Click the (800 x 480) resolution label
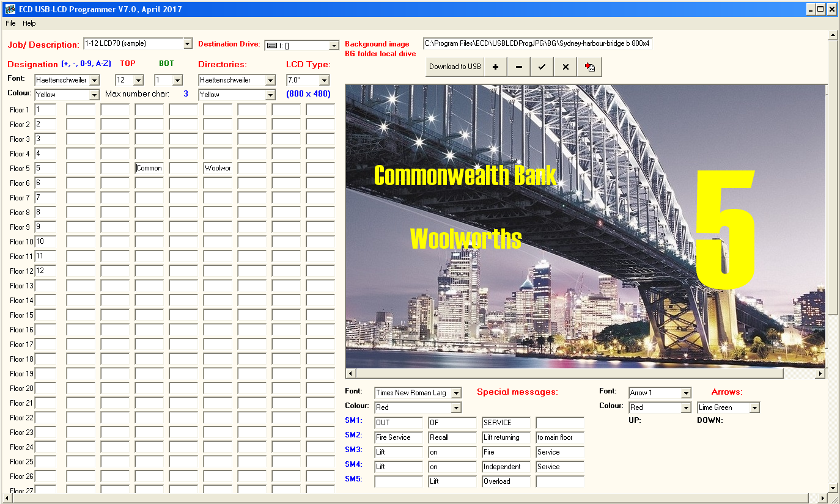The image size is (840, 504). pyautogui.click(x=309, y=94)
